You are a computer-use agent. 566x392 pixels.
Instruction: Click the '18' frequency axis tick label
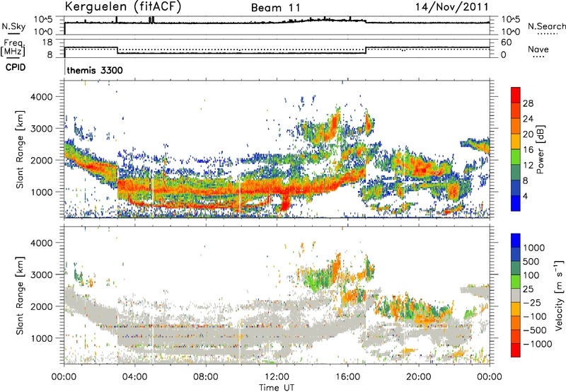(x=47, y=42)
